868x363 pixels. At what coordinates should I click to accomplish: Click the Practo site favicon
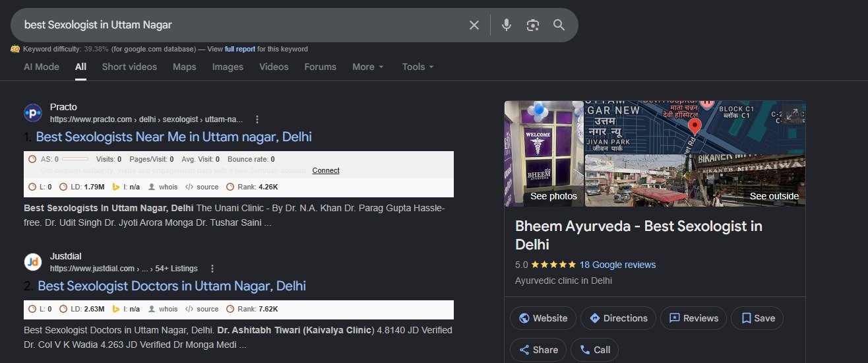(33, 113)
